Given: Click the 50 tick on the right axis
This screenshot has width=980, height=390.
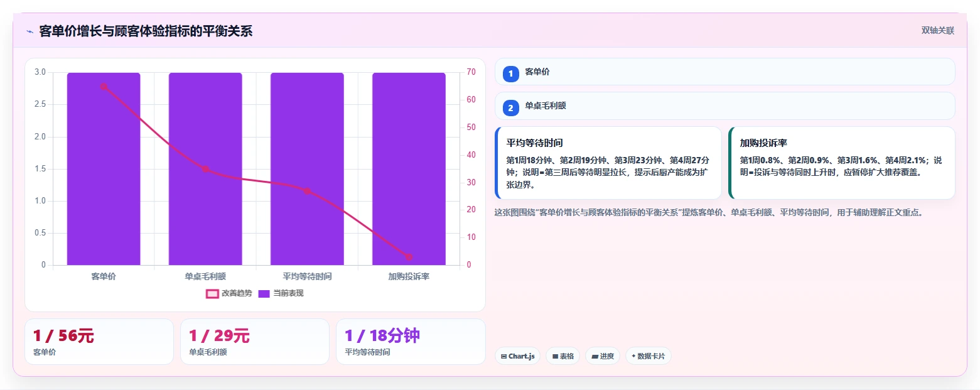Looking at the screenshot, I should [471, 127].
